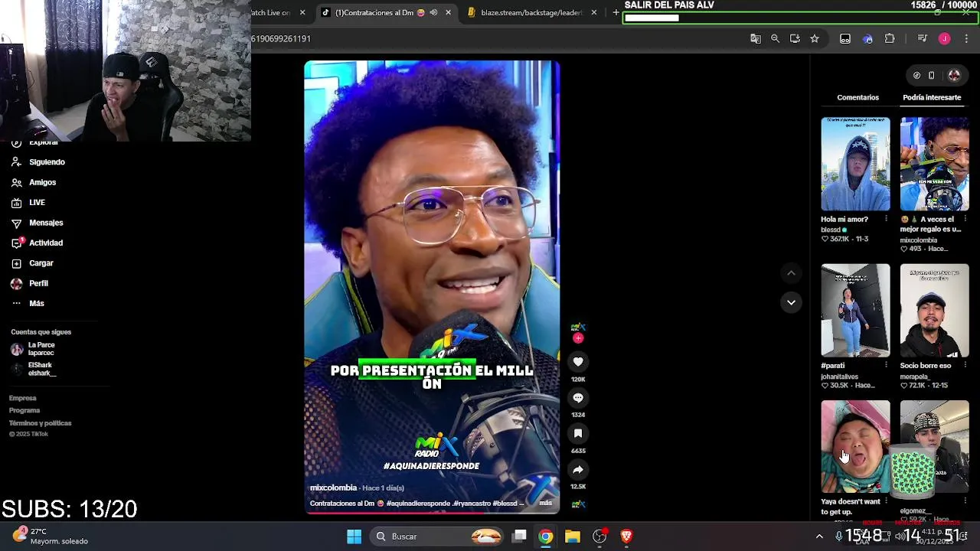Open mixcolombia 'A veces el mejor regalo' thumbnail

tap(934, 164)
